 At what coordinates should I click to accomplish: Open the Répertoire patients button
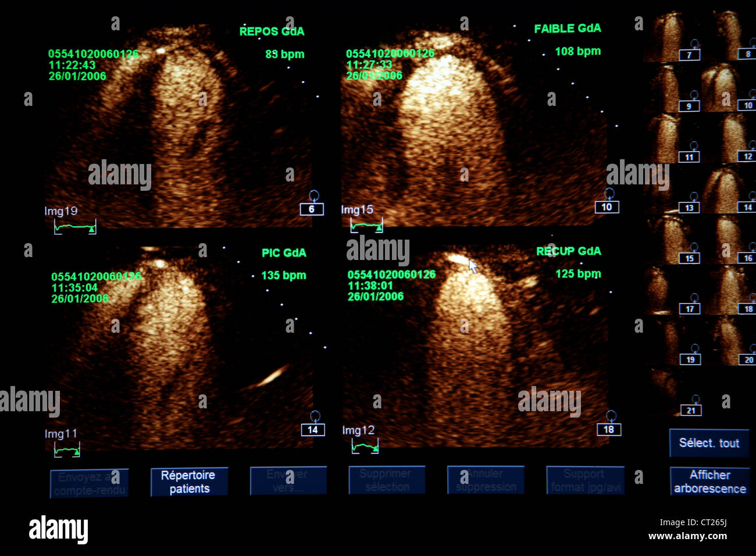click(189, 482)
